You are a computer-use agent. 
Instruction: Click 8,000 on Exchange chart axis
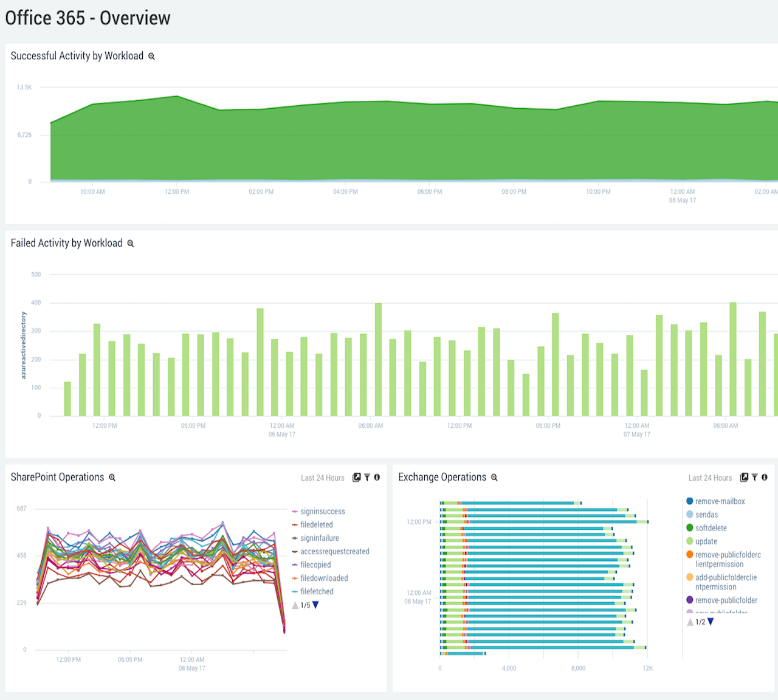point(578,668)
